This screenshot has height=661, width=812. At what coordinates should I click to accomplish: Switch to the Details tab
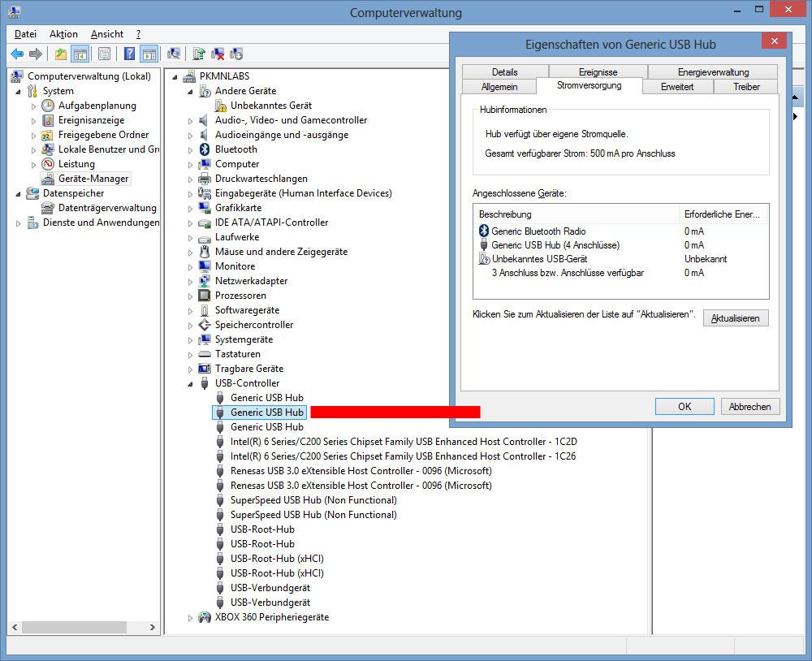tap(505, 72)
